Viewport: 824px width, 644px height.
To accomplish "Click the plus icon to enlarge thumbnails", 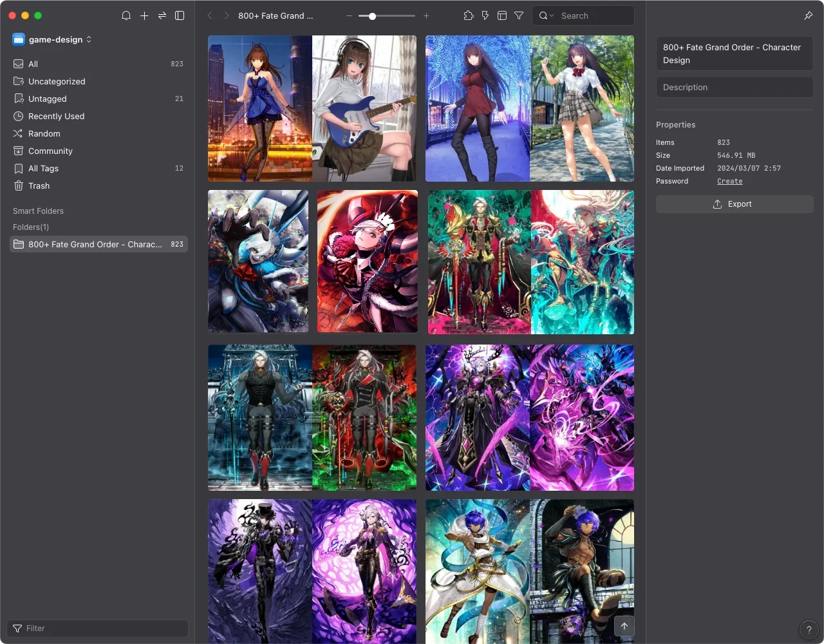I will [426, 15].
